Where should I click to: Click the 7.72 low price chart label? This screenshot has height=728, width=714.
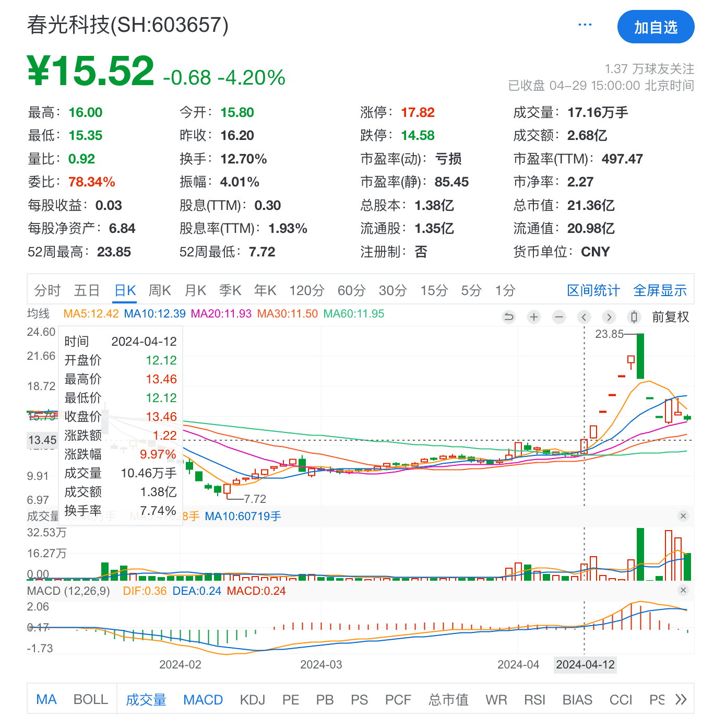[x=255, y=499]
